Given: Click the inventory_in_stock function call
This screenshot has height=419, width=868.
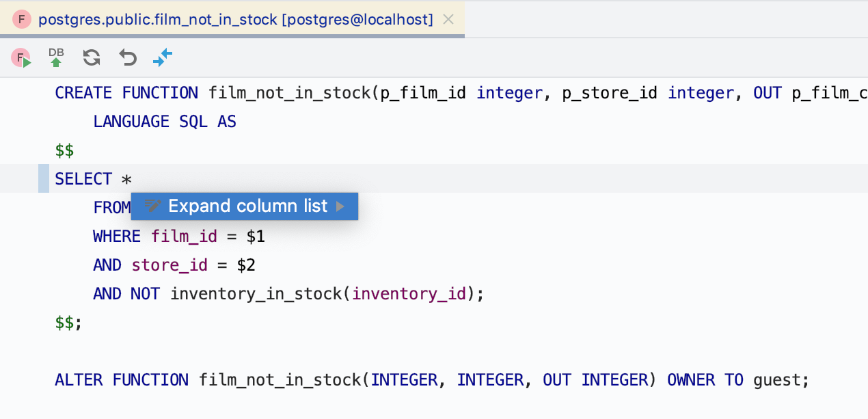Looking at the screenshot, I should tap(256, 294).
